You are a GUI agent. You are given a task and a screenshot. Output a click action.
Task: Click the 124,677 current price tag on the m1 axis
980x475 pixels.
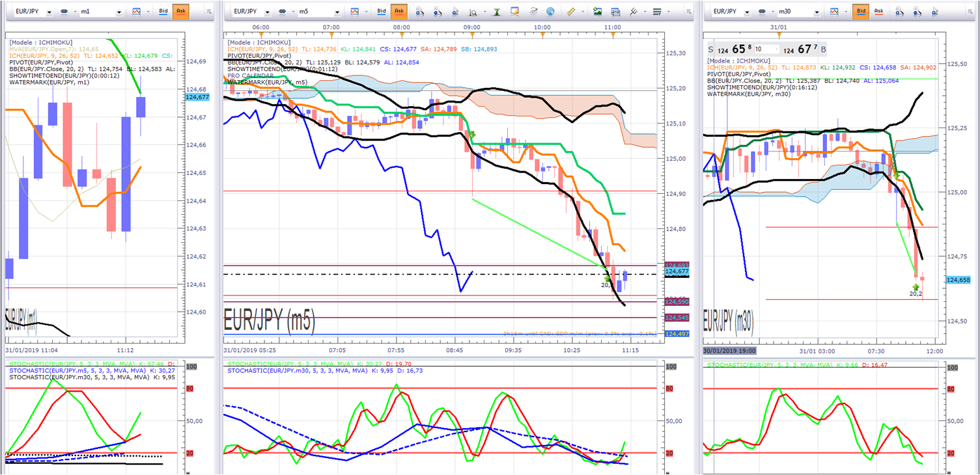[x=198, y=96]
